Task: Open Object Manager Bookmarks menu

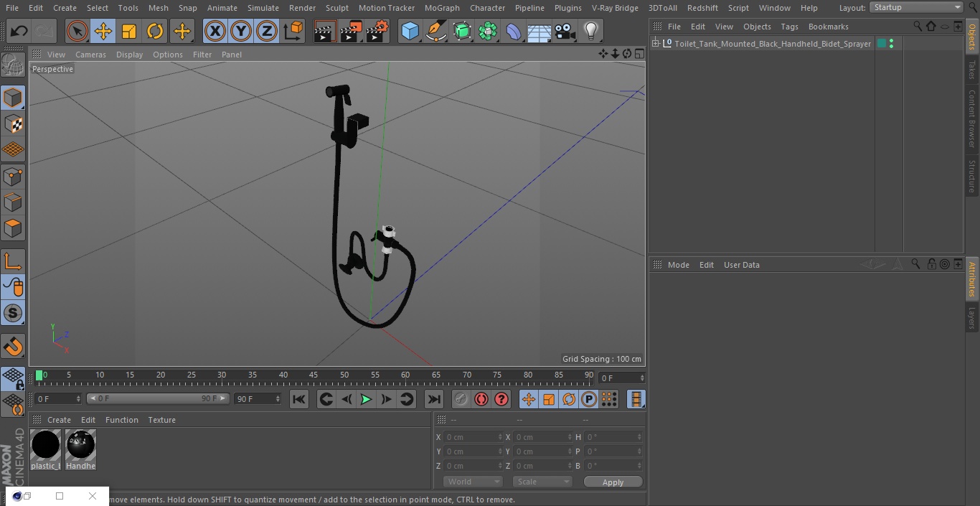Action: click(828, 27)
